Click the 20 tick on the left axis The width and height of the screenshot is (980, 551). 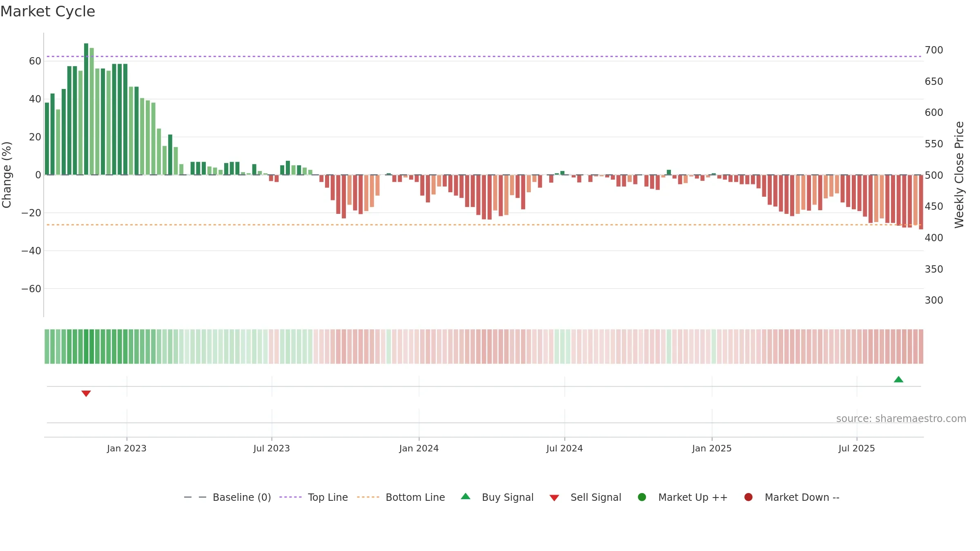click(35, 137)
